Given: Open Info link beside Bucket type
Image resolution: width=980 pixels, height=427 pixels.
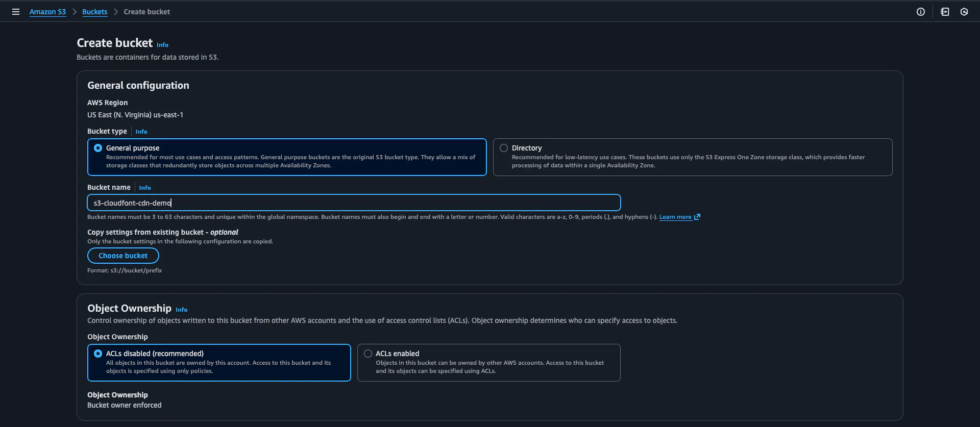Looking at the screenshot, I should point(141,132).
